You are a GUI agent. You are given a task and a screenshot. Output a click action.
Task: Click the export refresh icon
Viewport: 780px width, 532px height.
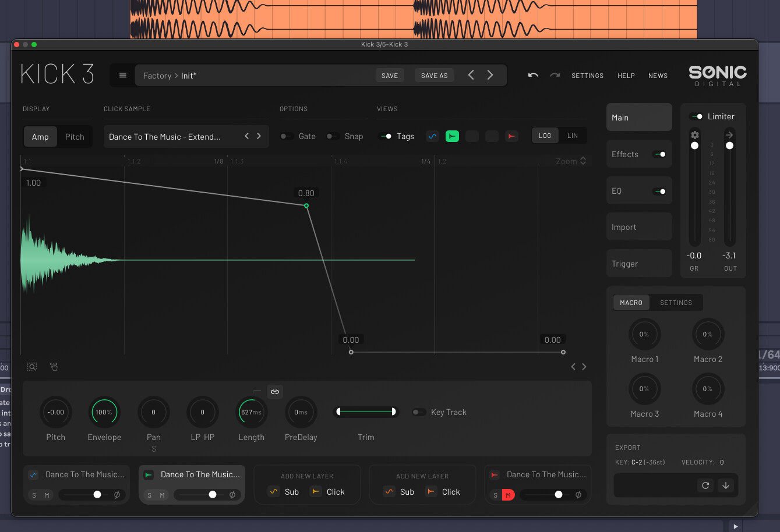pos(705,485)
